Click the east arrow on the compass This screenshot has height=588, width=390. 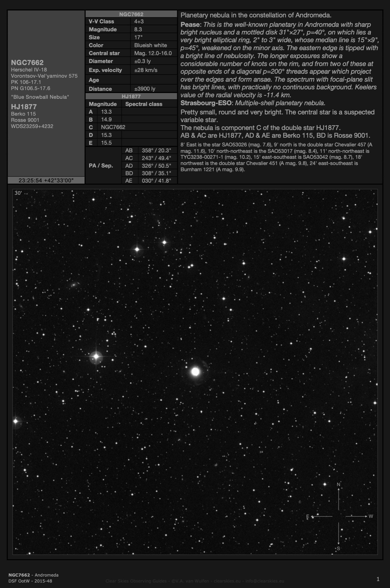321,516
